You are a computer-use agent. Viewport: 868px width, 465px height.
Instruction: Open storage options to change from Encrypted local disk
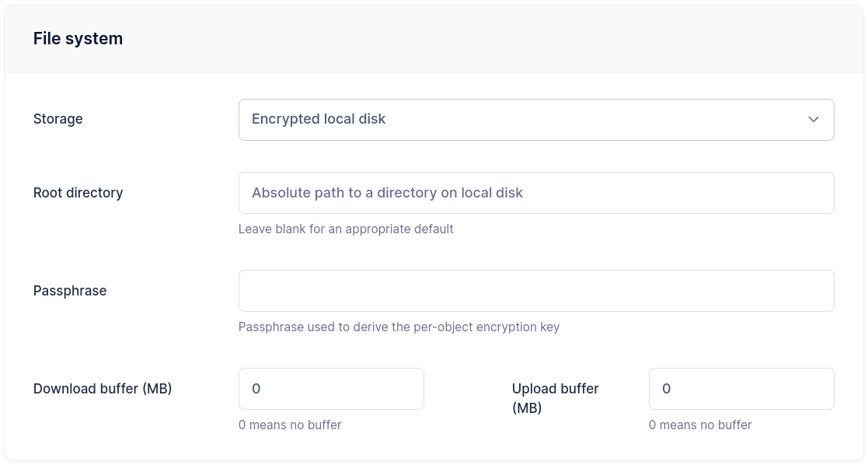coord(536,120)
